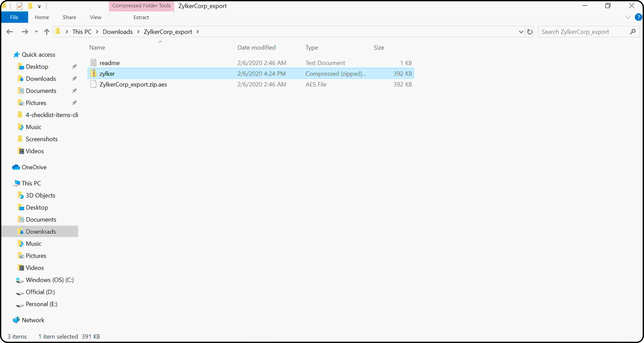Open Customize Quick Access Toolbar dropdown
Viewport: 644px width, 343px height.
click(x=39, y=7)
